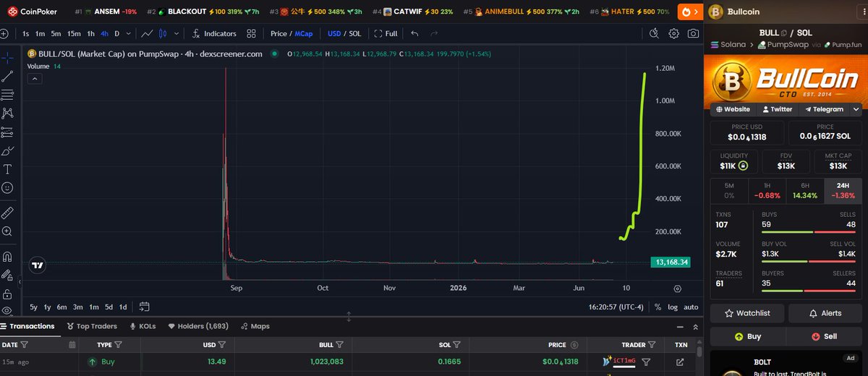868x376 pixels.
Task: Select the patterns drawing tool
Action: click(x=8, y=114)
